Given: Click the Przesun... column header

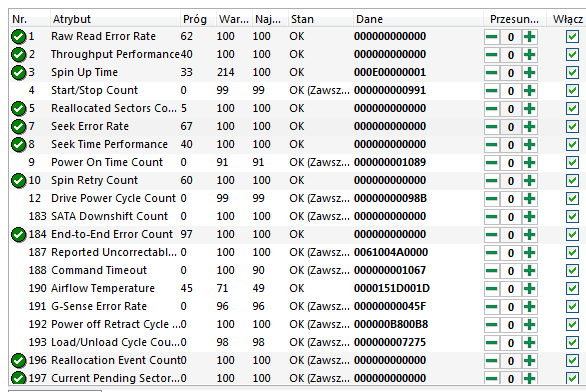Looking at the screenshot, I should pos(515,19).
